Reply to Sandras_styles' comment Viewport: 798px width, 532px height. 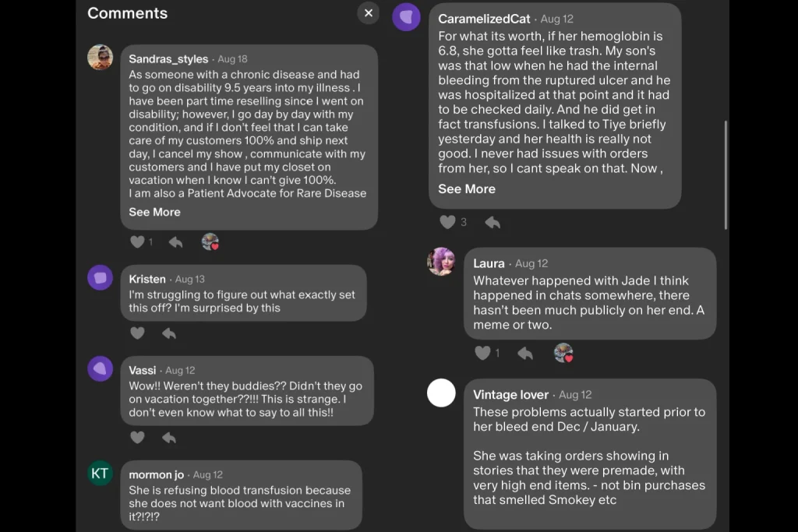(175, 242)
